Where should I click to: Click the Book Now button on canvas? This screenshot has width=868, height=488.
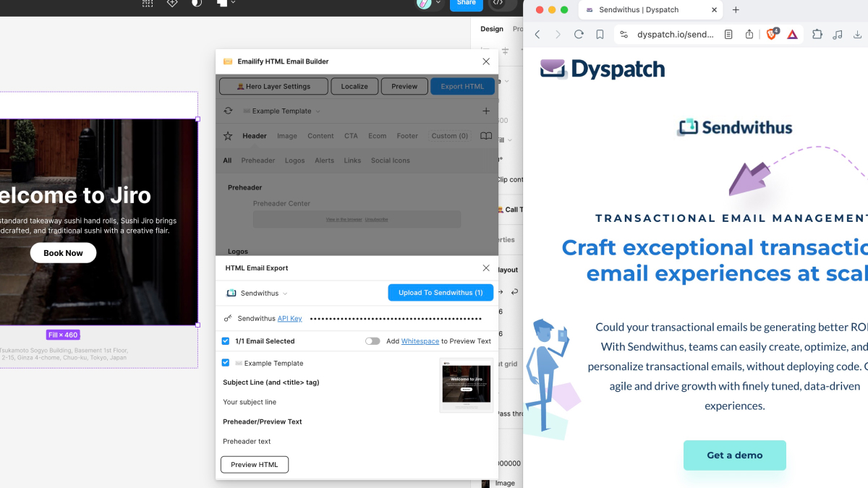[63, 253]
